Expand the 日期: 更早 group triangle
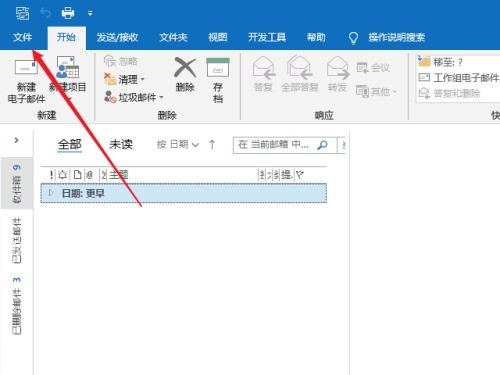500x375 pixels. 51,193
